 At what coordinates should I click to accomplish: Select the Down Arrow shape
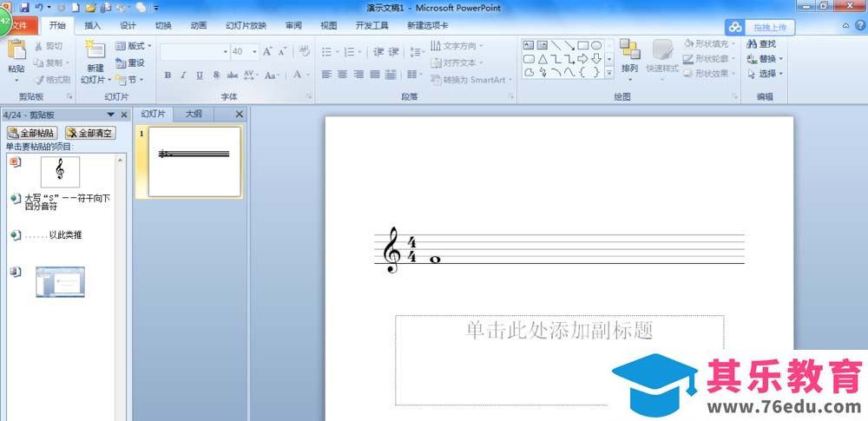tap(596, 59)
